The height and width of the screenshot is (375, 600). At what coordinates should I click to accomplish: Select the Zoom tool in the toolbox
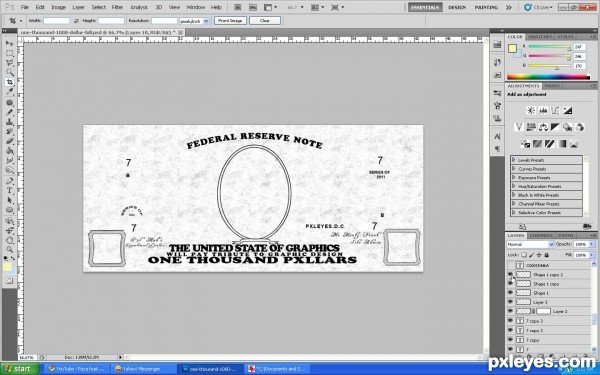click(x=9, y=249)
